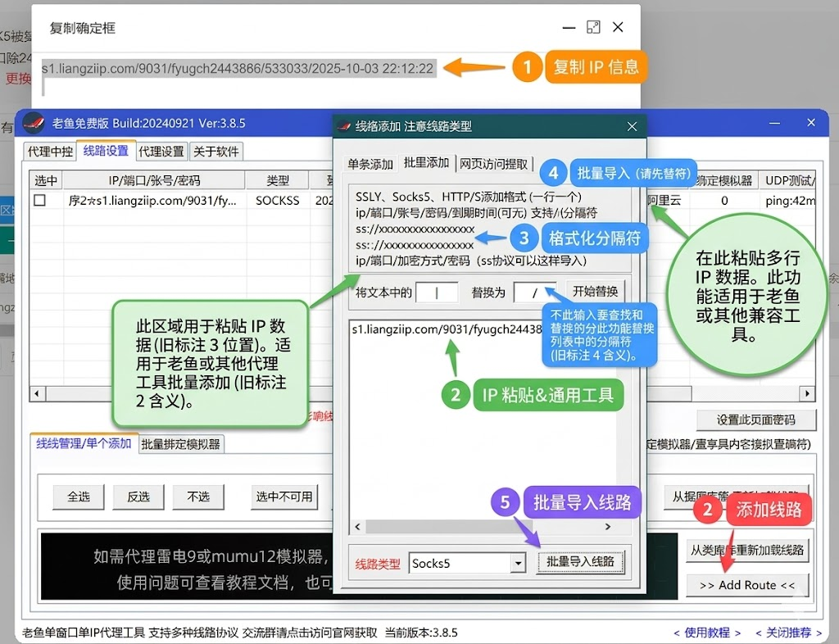
Task: Open the 代理设置 tab
Action: click(x=161, y=152)
